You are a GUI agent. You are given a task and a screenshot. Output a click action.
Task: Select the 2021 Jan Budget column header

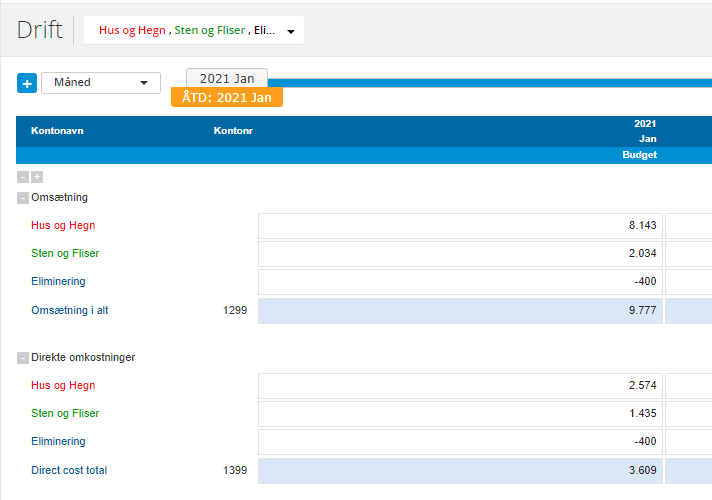[x=639, y=155]
